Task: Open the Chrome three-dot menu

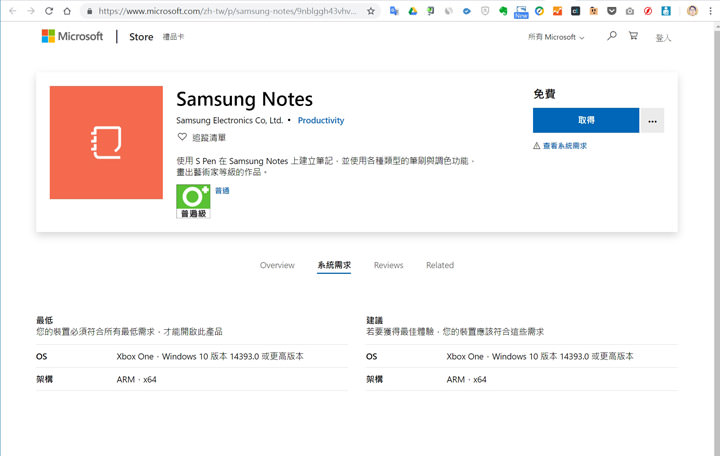Action: click(710, 11)
